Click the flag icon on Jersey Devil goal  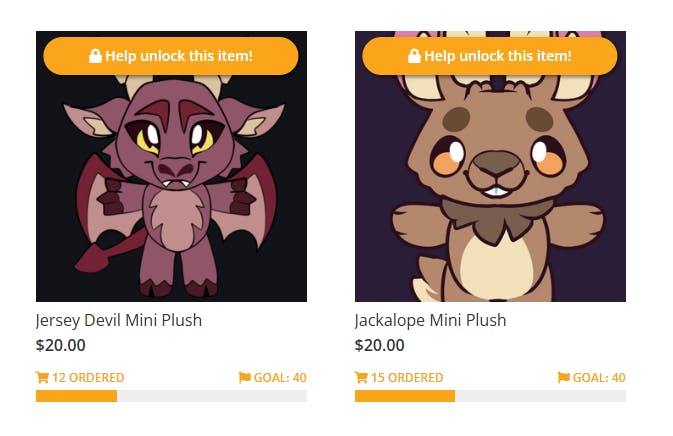point(245,378)
